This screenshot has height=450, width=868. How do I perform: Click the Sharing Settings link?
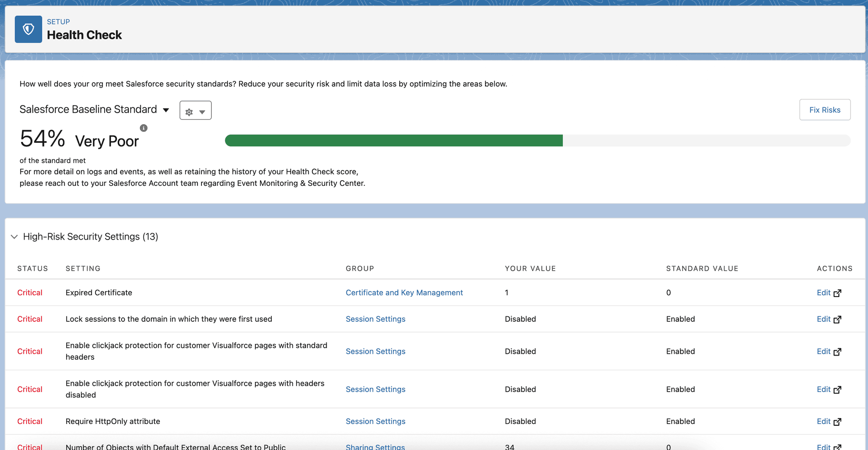(x=376, y=446)
